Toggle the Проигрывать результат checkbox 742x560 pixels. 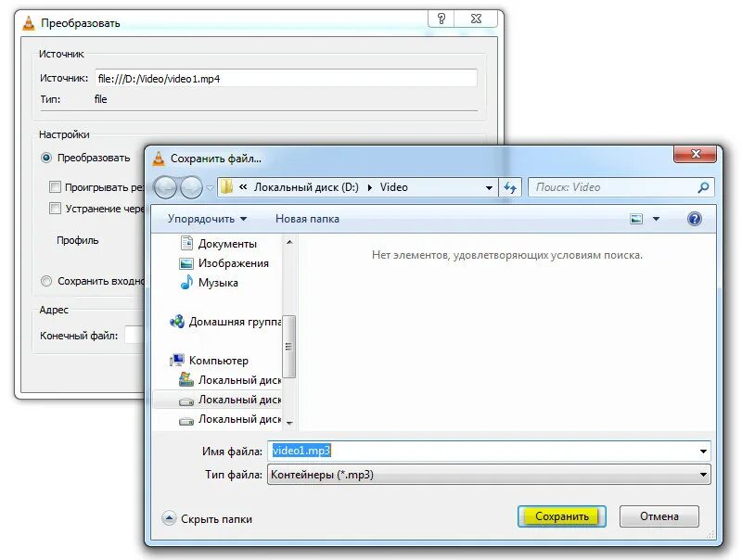click(55, 187)
